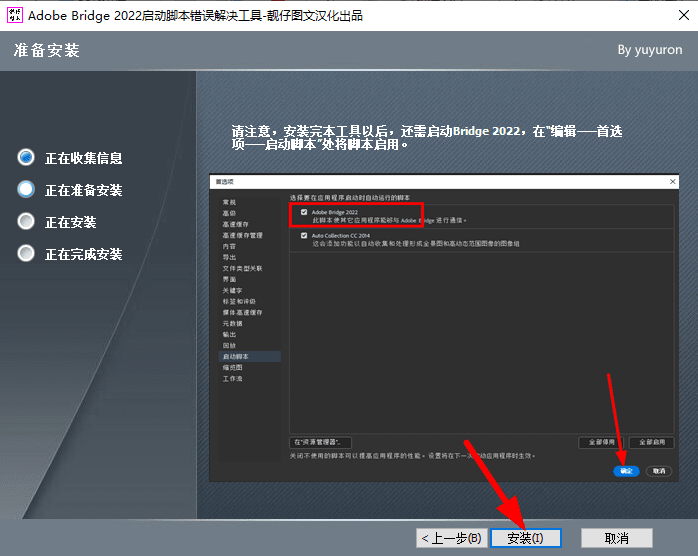Select 输出 in the preferences preview list
Screen dimensions: 698x556
click(x=229, y=334)
